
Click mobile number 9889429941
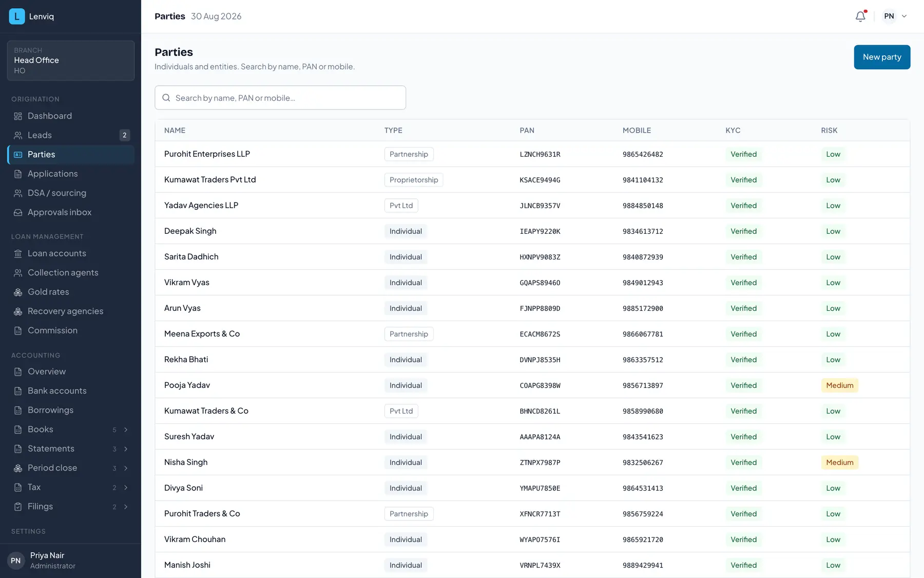coord(643,565)
